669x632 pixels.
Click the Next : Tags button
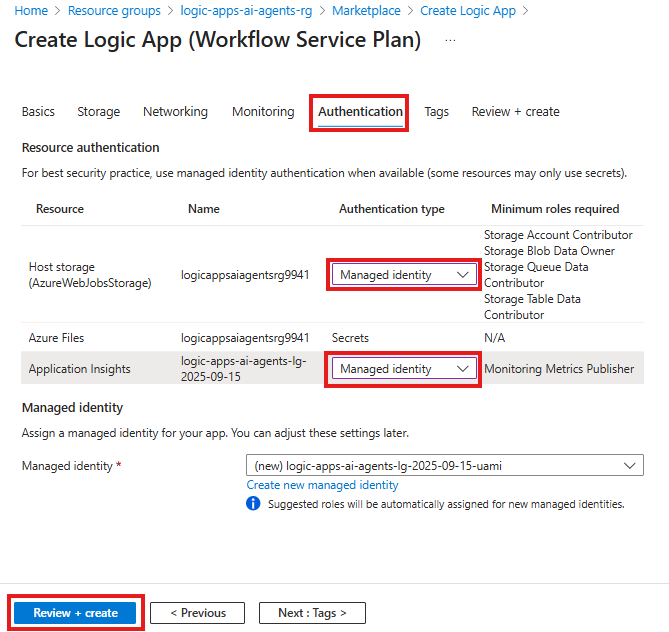tap(311, 613)
